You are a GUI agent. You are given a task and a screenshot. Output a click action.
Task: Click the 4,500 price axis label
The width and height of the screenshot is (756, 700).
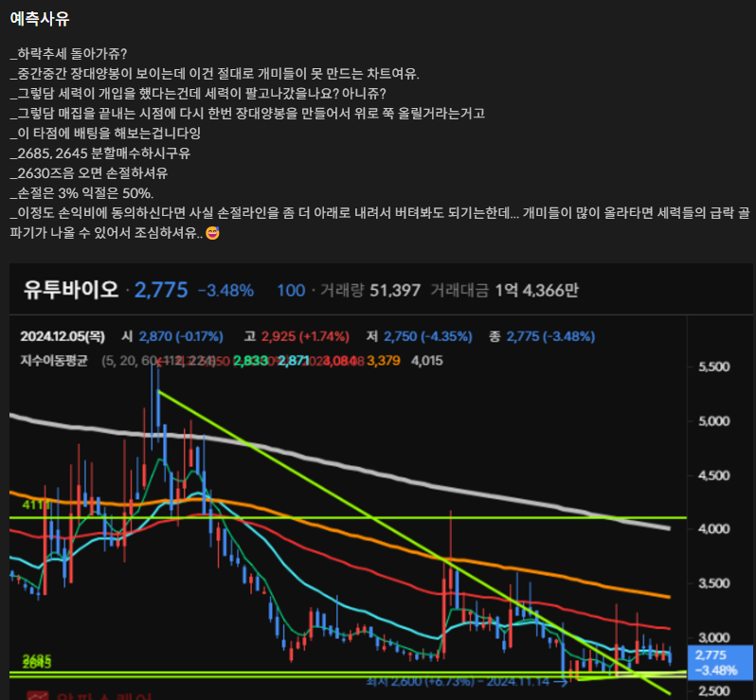click(714, 476)
